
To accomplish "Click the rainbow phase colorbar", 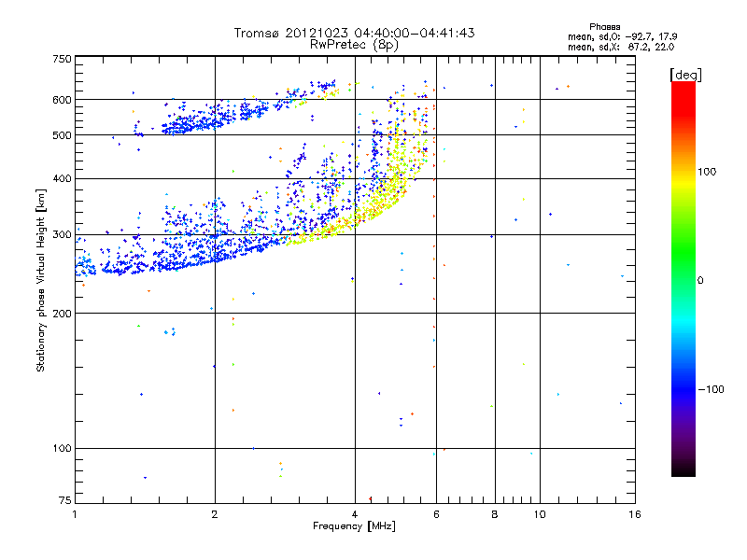I will click(684, 278).
